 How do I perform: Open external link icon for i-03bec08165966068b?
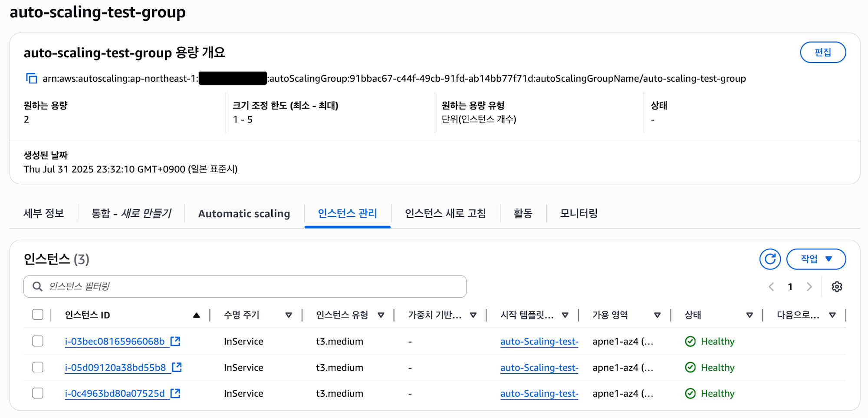click(x=175, y=341)
